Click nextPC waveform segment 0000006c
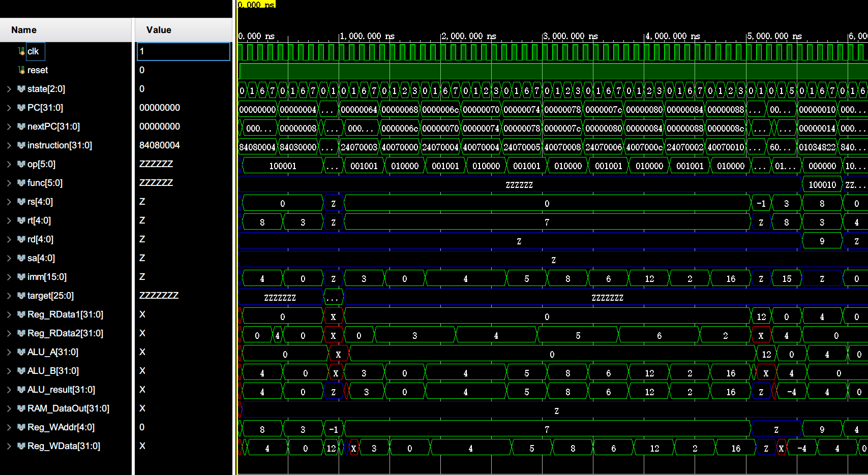Viewport: 868px width, 475px height. tap(400, 129)
